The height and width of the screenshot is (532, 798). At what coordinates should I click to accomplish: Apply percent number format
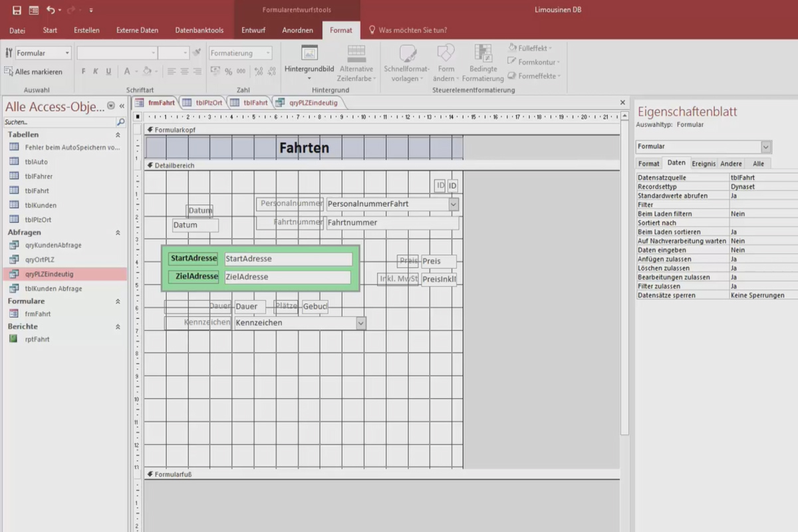coord(228,71)
